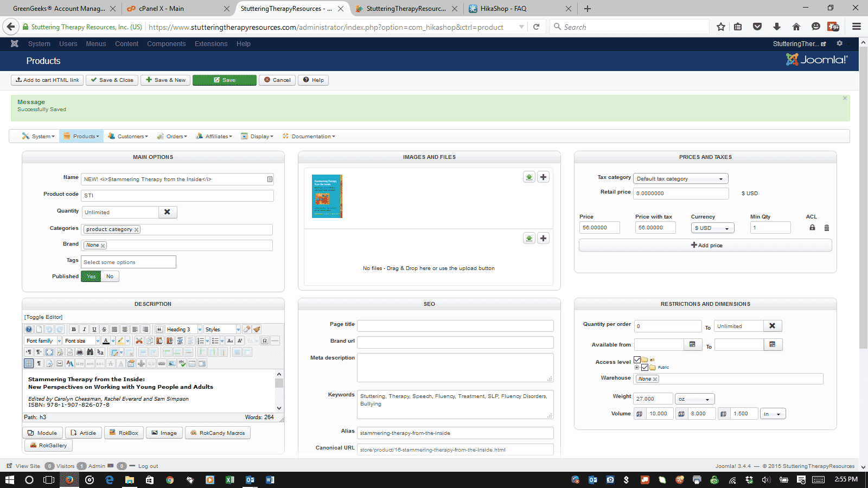Open the highlight color picker arrow
The image size is (868, 488).
coord(128,341)
